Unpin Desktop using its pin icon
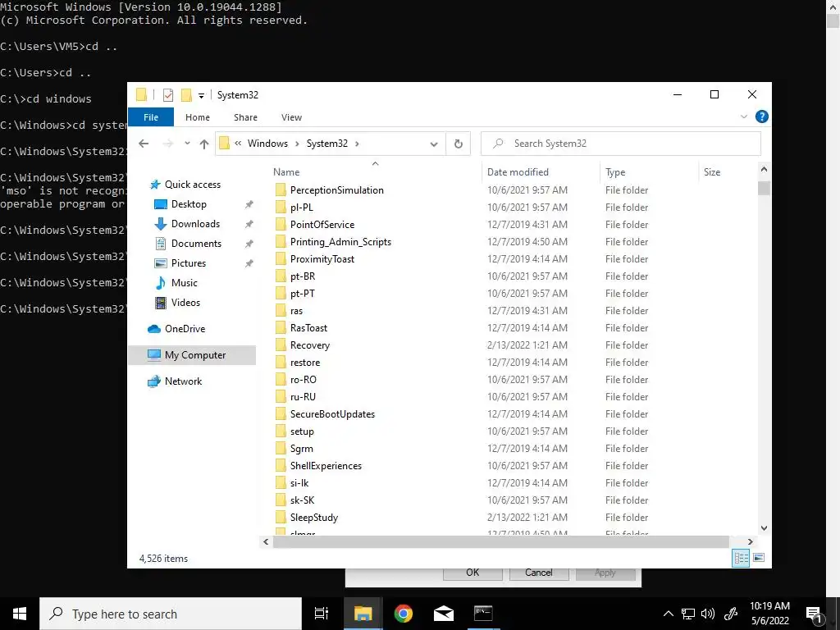 [249, 204]
